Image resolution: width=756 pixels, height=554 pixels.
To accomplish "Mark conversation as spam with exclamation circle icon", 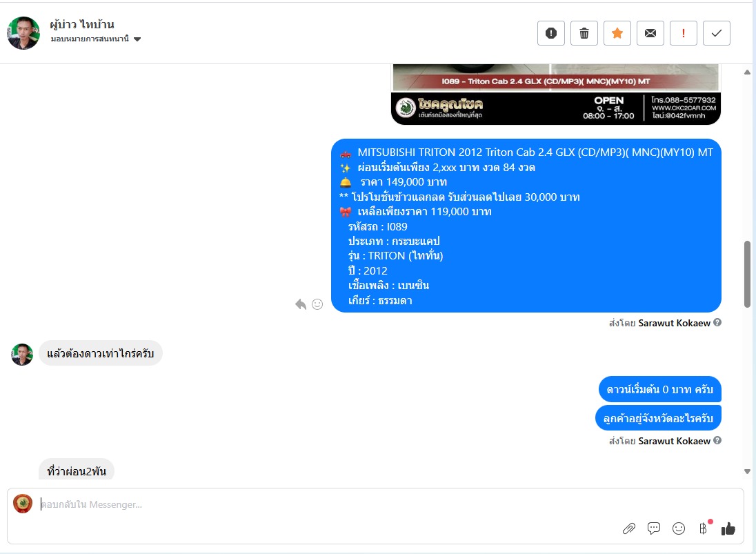I will pyautogui.click(x=550, y=33).
